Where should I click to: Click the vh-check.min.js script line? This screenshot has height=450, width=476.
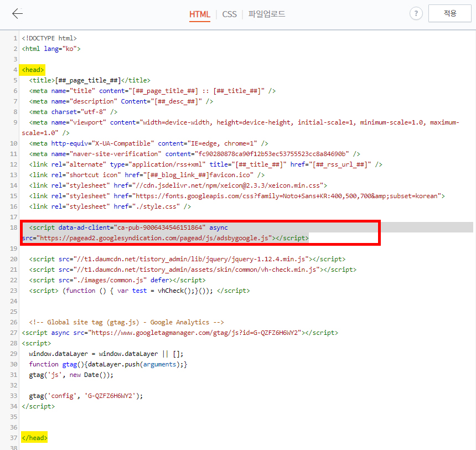point(193,270)
